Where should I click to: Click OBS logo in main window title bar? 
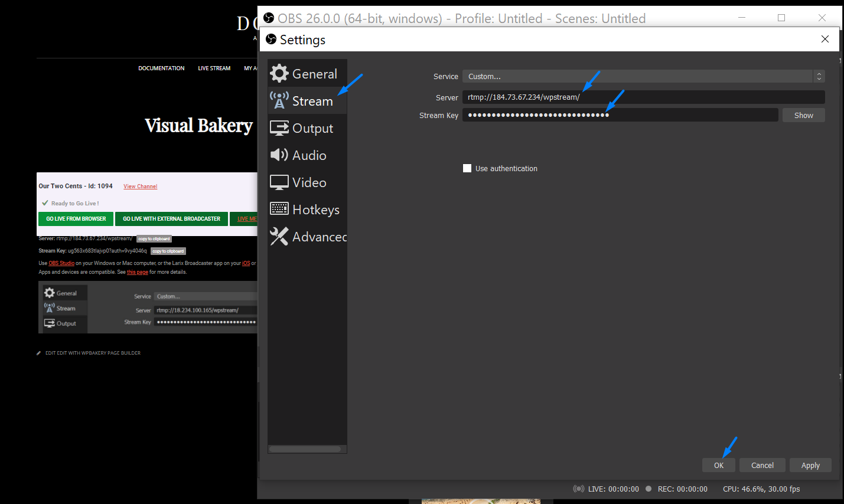269,18
